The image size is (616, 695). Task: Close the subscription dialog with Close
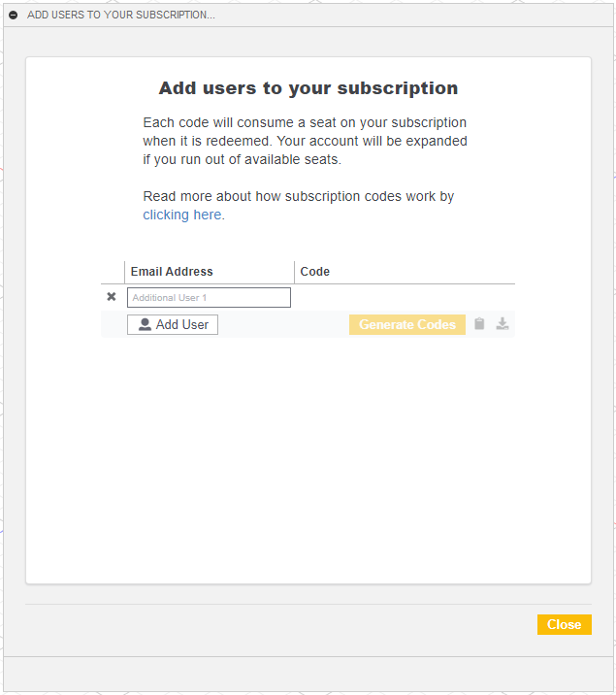pos(564,625)
